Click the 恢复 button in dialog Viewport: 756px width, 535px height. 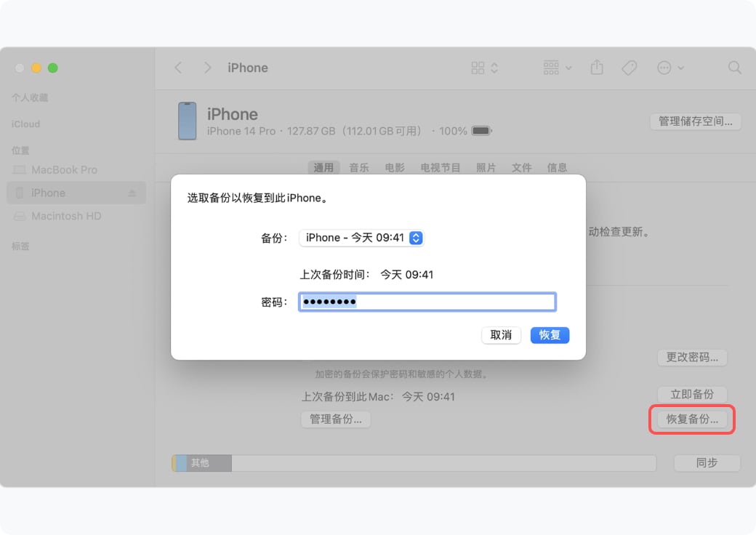(x=550, y=335)
